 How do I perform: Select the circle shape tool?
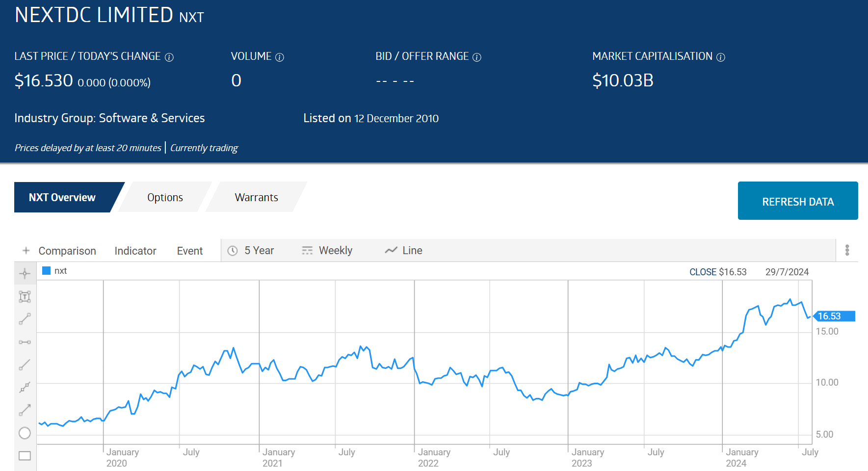click(x=25, y=433)
